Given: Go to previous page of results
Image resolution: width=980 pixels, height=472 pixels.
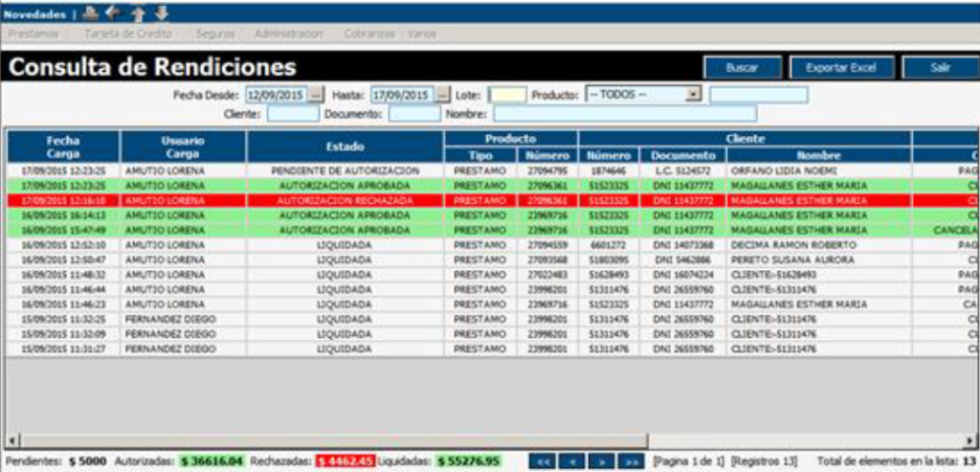Looking at the screenshot, I should coord(571,461).
